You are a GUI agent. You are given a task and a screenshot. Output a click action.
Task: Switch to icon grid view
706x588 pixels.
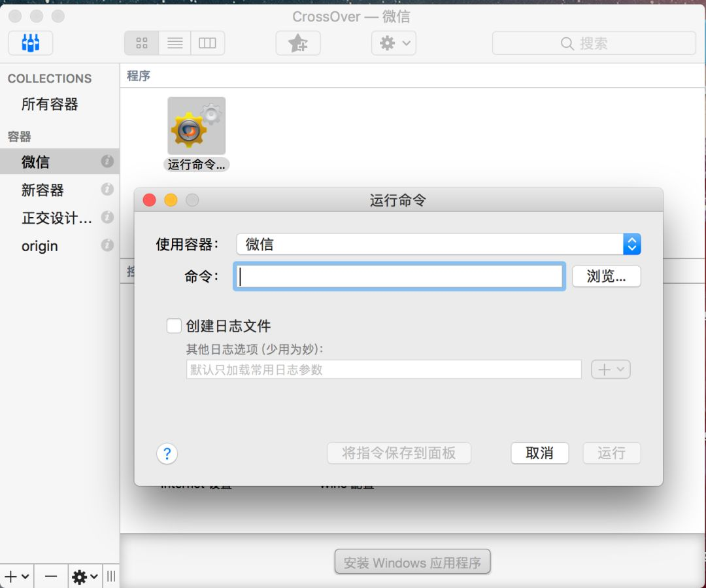141,43
